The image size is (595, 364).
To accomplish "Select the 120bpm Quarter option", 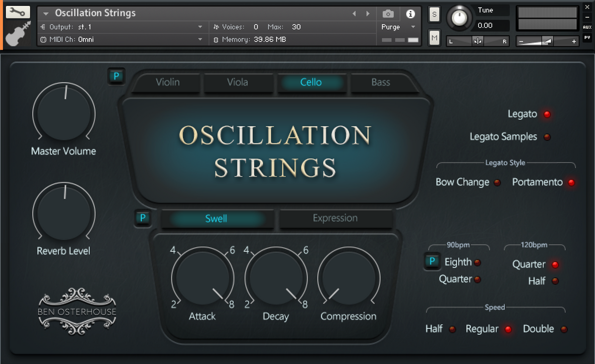I will point(555,264).
